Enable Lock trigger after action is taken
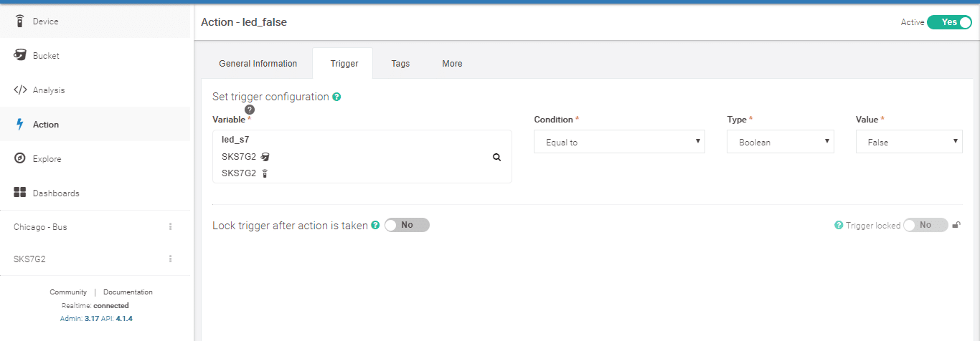The image size is (980, 341). pyautogui.click(x=407, y=225)
